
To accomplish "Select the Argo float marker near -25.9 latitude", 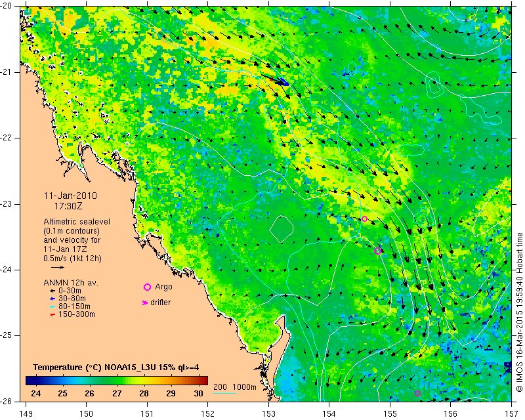I will point(417,393).
